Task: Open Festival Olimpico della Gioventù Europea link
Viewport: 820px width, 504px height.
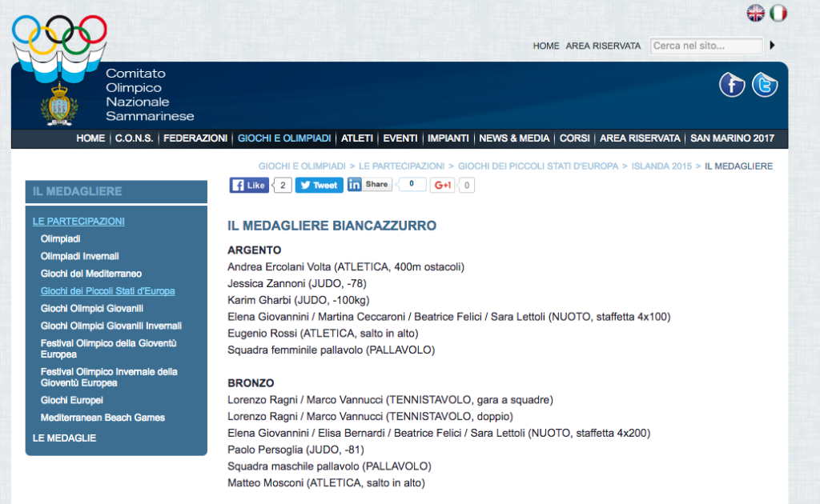Action: coord(109,348)
